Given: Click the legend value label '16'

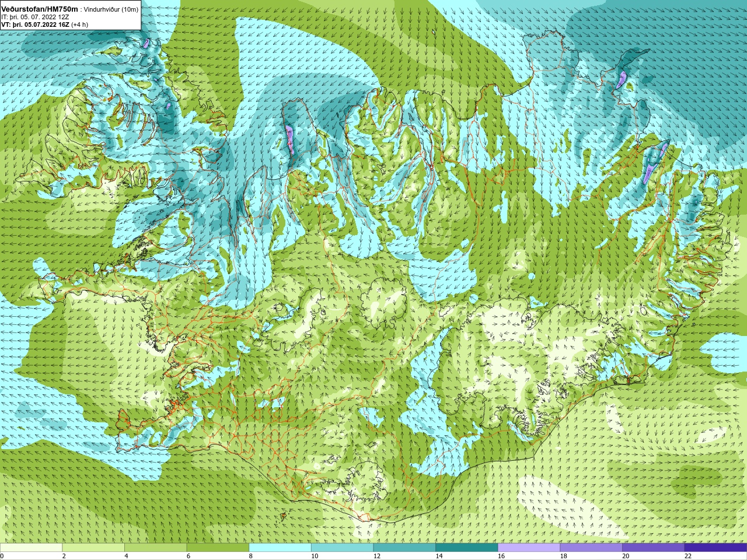Looking at the screenshot, I should [x=501, y=556].
